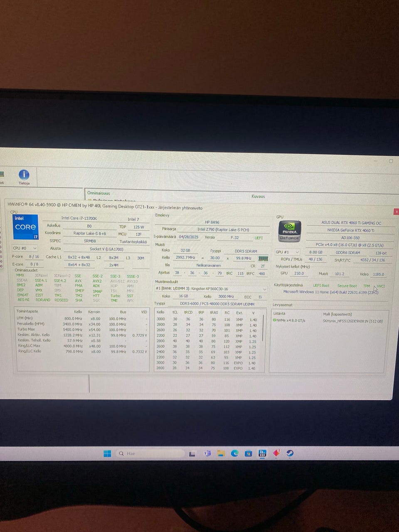
Task: Click the 1185.0 video clock value
Action: click(378, 274)
